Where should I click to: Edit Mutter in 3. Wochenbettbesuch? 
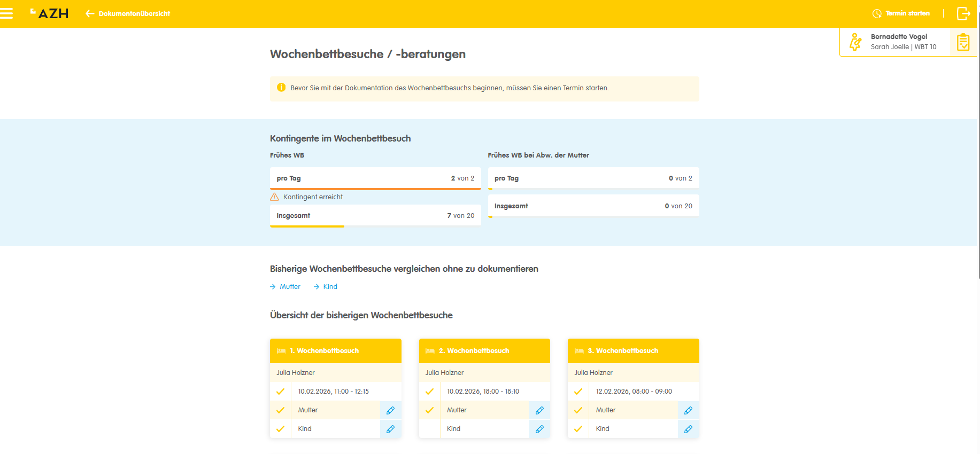pos(688,410)
